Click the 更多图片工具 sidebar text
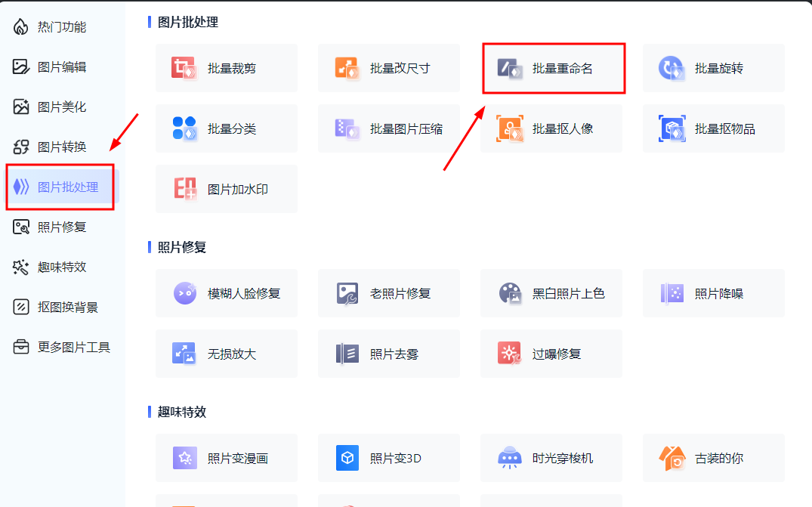Screen dimensions: 812x507 (74, 348)
